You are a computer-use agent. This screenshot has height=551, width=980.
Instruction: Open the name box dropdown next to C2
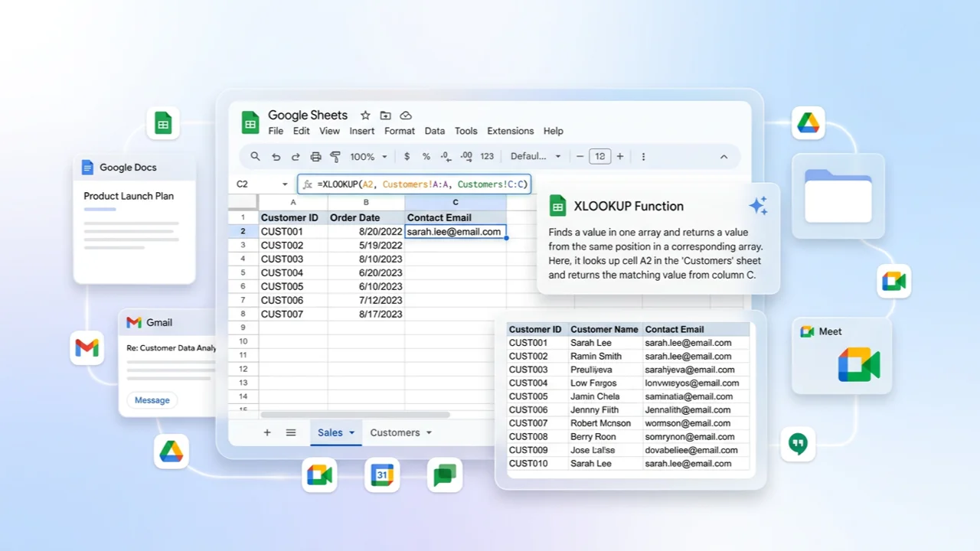click(285, 184)
